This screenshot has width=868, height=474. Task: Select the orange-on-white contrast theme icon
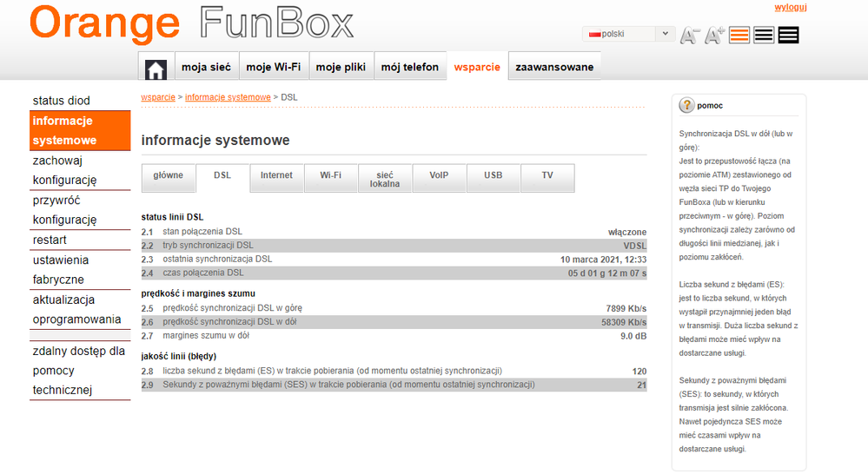[x=739, y=36]
